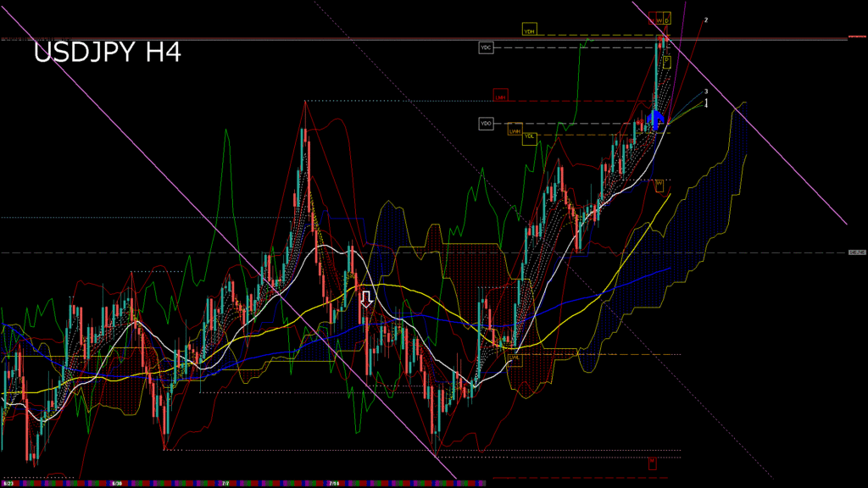Select the red LMH level label
Viewport: 868px width, 488px height.
[x=500, y=96]
